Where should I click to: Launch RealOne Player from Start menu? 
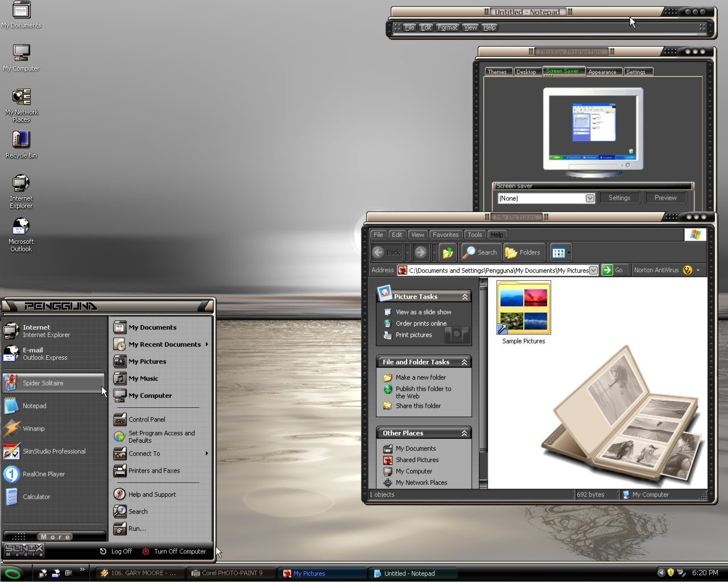53,474
